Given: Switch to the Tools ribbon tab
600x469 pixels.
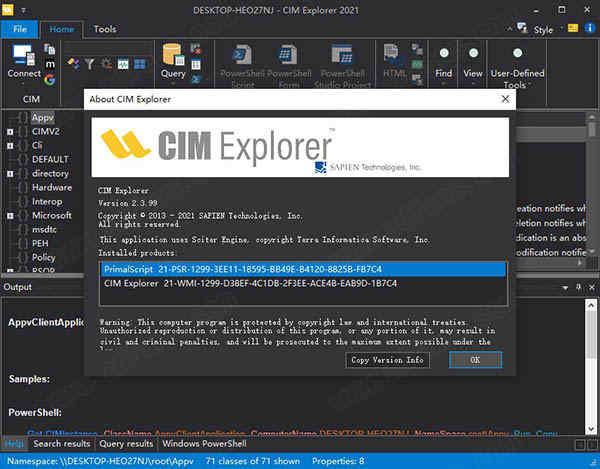Looking at the screenshot, I should (x=105, y=29).
